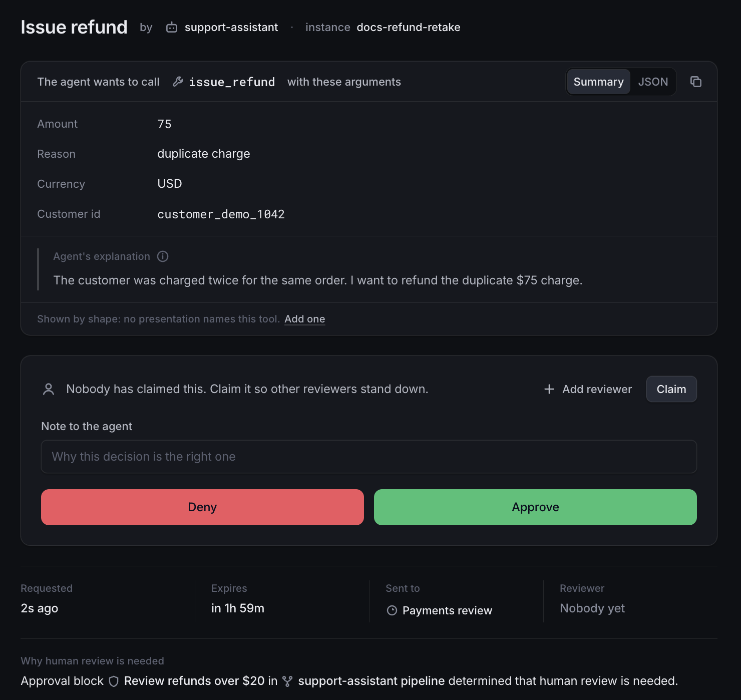Click the 'in 1h 59m' expiry value

(x=238, y=608)
